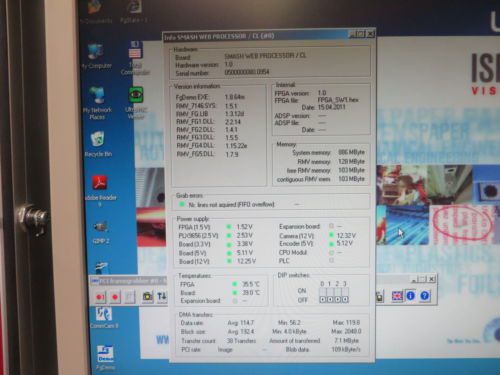Select the Total Commander desktop icon

135,57
